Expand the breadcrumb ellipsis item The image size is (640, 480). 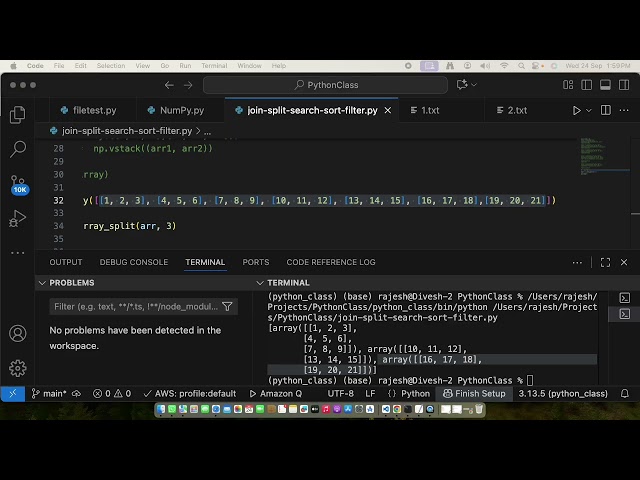(207, 131)
